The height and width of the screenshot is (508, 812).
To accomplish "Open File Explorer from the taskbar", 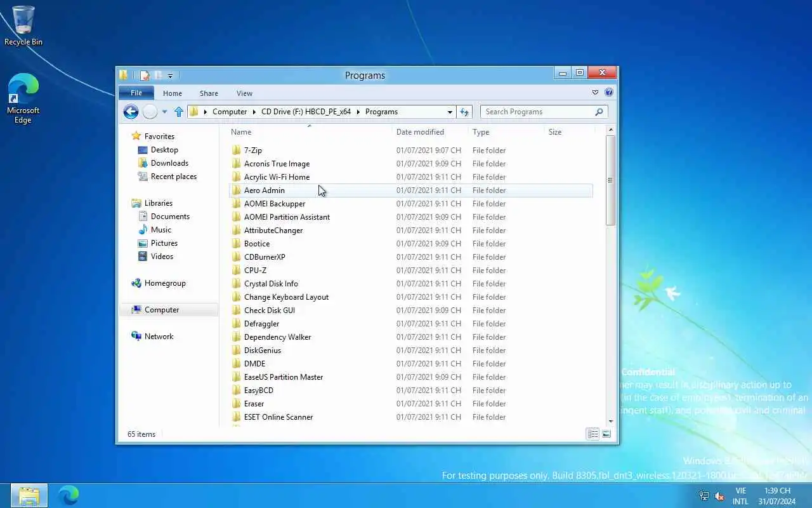I will [29, 495].
